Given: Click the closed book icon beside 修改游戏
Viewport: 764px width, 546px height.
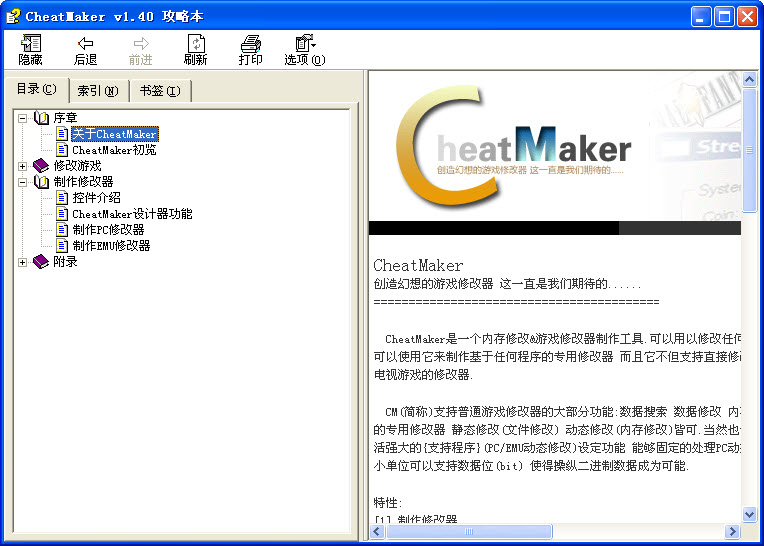Looking at the screenshot, I should (41, 166).
